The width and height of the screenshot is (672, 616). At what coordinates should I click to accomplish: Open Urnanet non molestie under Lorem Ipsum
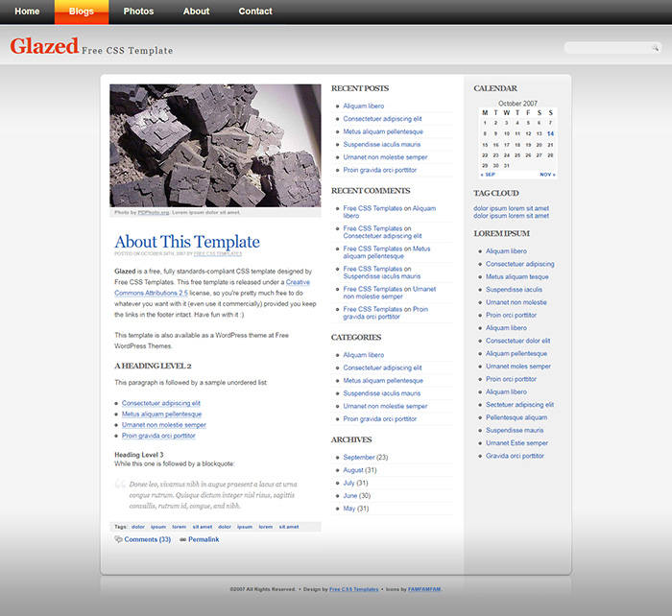(516, 302)
